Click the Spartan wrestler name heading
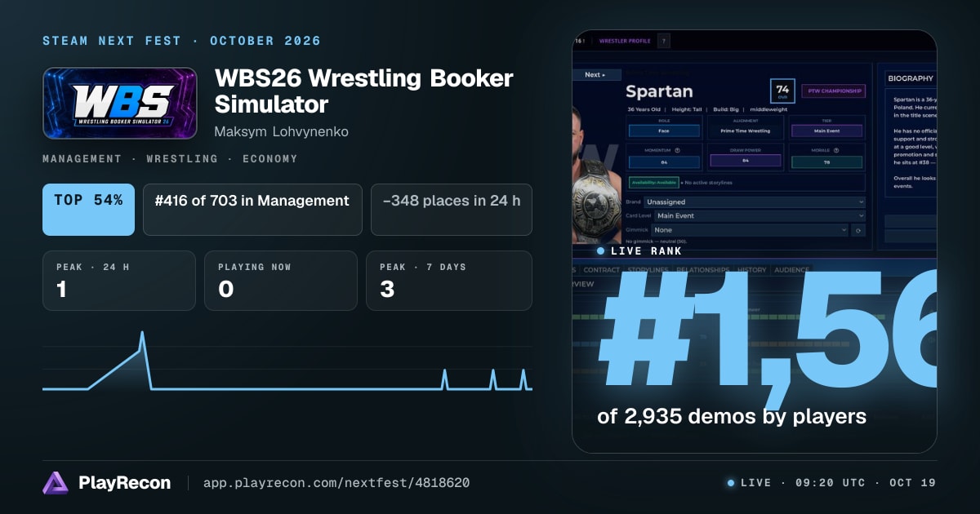 point(659,91)
